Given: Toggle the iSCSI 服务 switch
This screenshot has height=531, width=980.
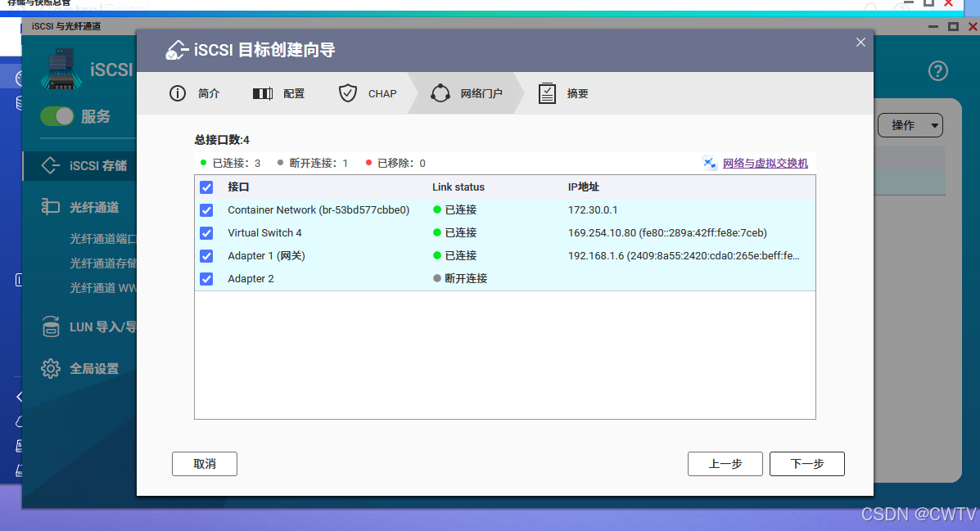Looking at the screenshot, I should tap(56, 116).
